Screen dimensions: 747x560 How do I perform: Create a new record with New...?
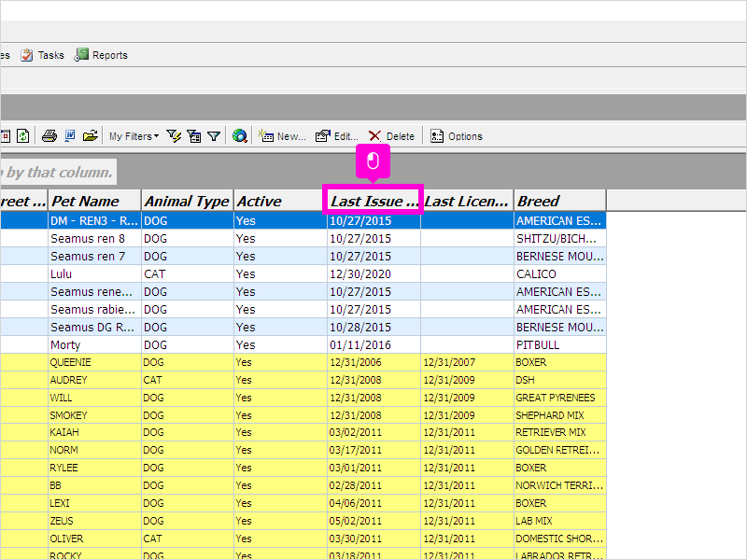point(283,136)
